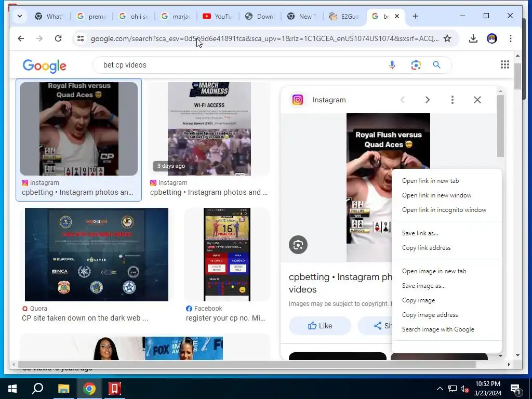Select the Royal Flush versus Quad Aces thumbnail
Image resolution: width=532 pixels, height=399 pixels.
coord(79,129)
